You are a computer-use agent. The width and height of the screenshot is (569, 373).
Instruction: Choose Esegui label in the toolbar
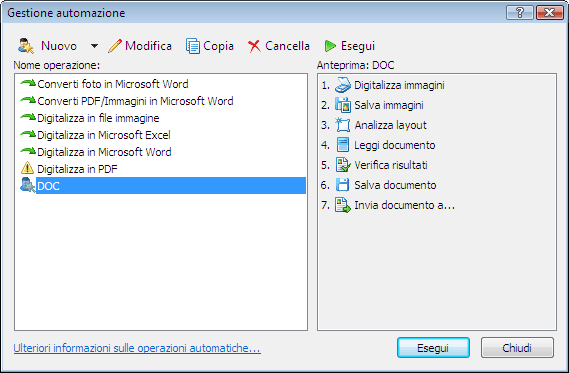click(x=357, y=46)
